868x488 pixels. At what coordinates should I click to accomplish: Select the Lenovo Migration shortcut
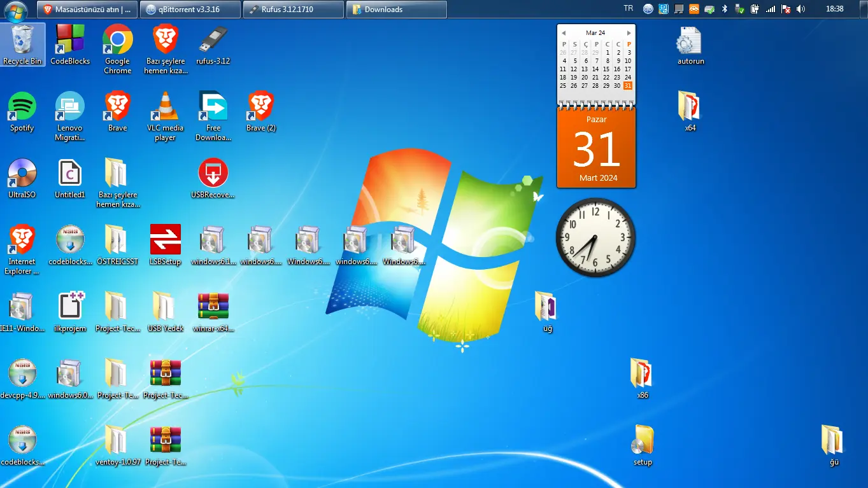coord(70,116)
